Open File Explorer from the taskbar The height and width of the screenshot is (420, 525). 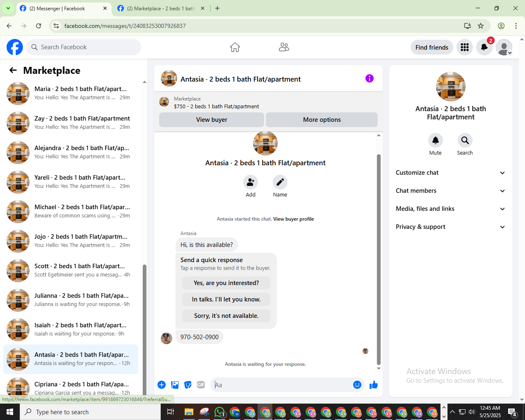tap(189, 412)
